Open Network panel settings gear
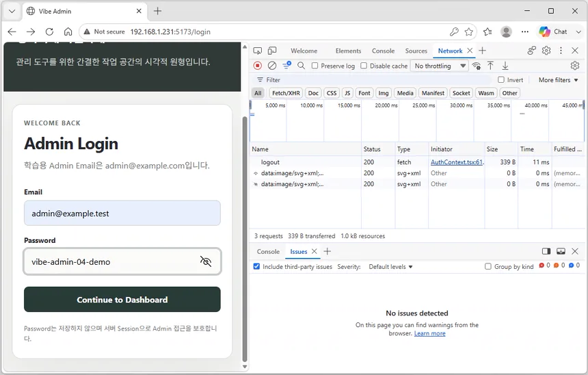Image resolution: width=588 pixels, height=375 pixels. click(x=575, y=66)
